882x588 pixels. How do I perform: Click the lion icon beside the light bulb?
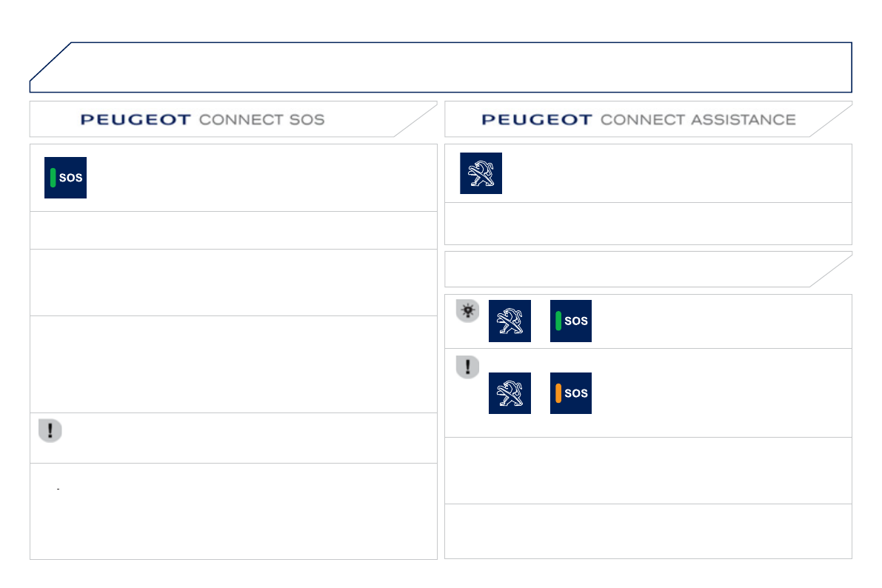pos(510,321)
